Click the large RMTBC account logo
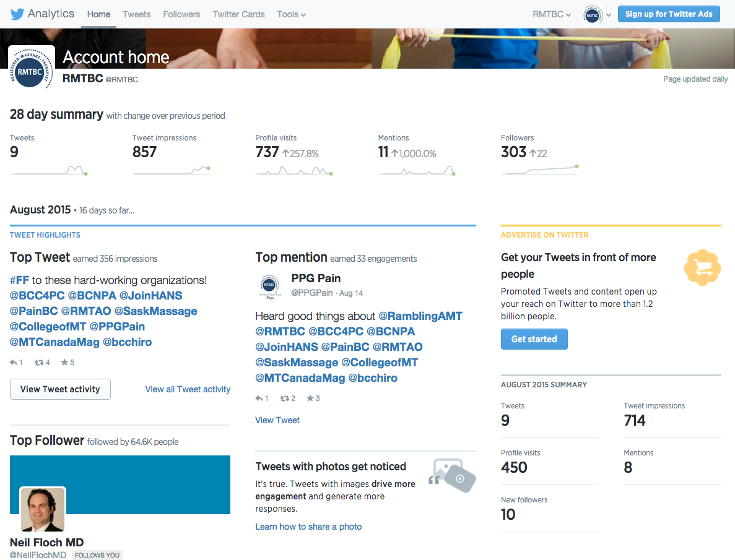Viewport: 735px width, 560px height. coord(32,69)
